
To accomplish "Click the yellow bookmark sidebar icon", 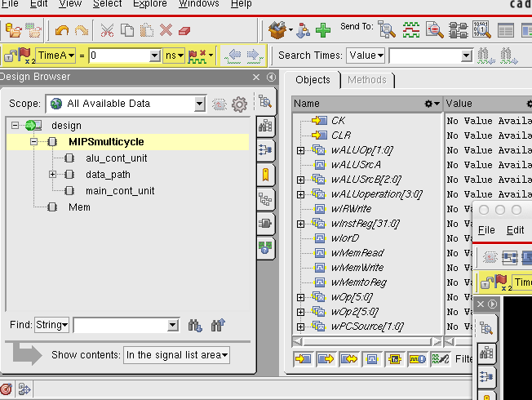I will (265, 174).
